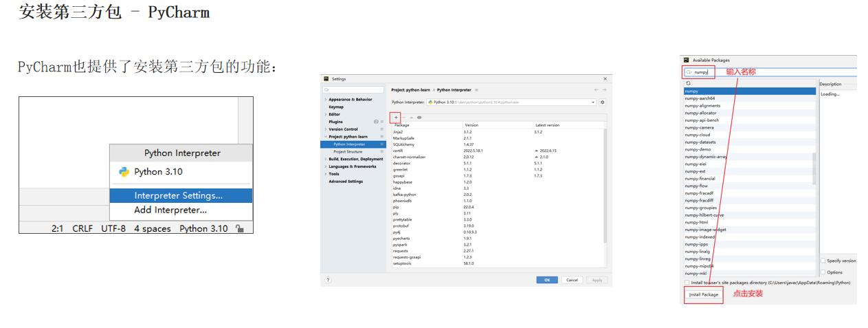This screenshot has height=328, width=868.
Task: Click the plus icon to add a package
Action: click(x=395, y=117)
